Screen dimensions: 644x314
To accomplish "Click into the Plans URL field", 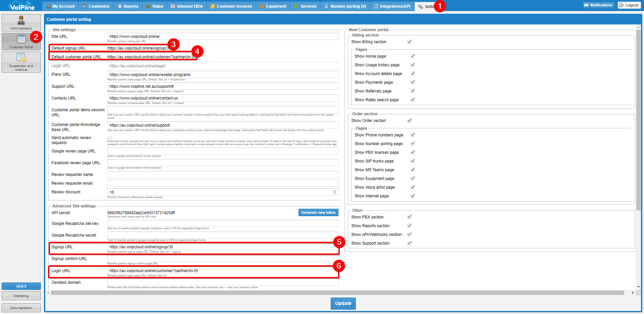I will (223, 74).
